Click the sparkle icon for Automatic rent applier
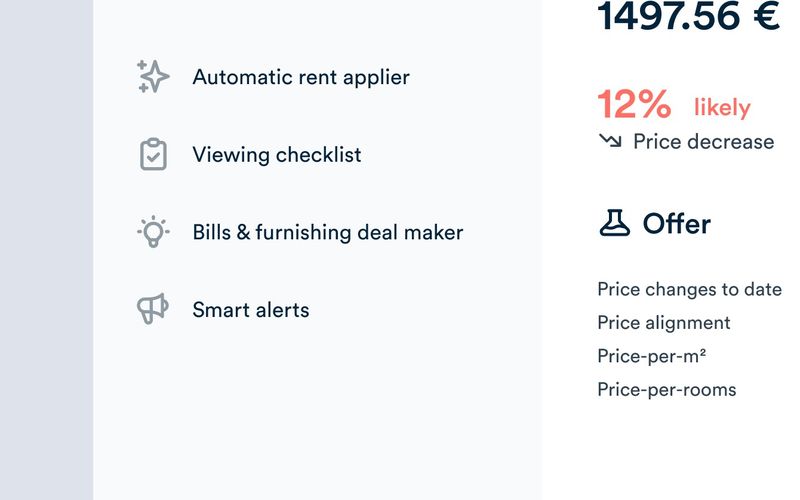 pyautogui.click(x=153, y=77)
